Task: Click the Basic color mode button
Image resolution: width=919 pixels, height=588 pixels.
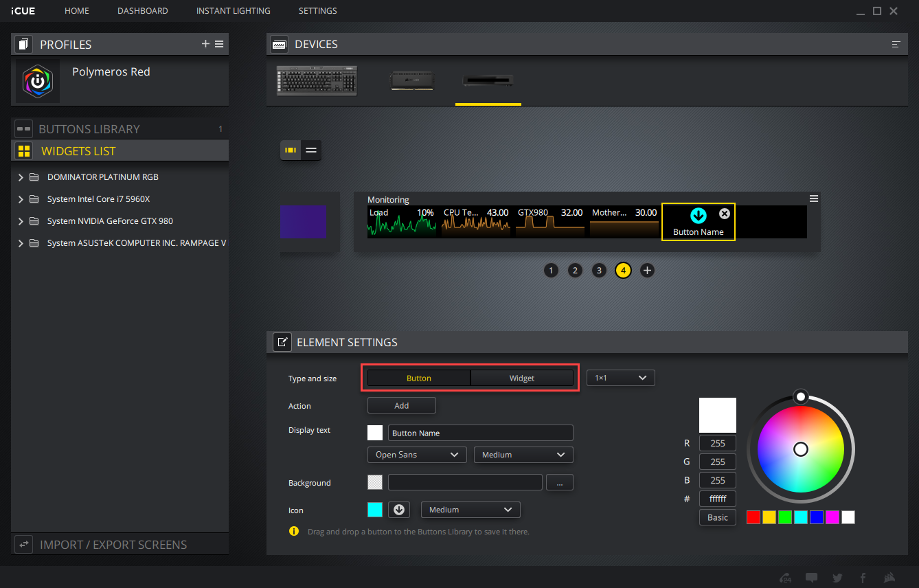Action: coord(718,517)
